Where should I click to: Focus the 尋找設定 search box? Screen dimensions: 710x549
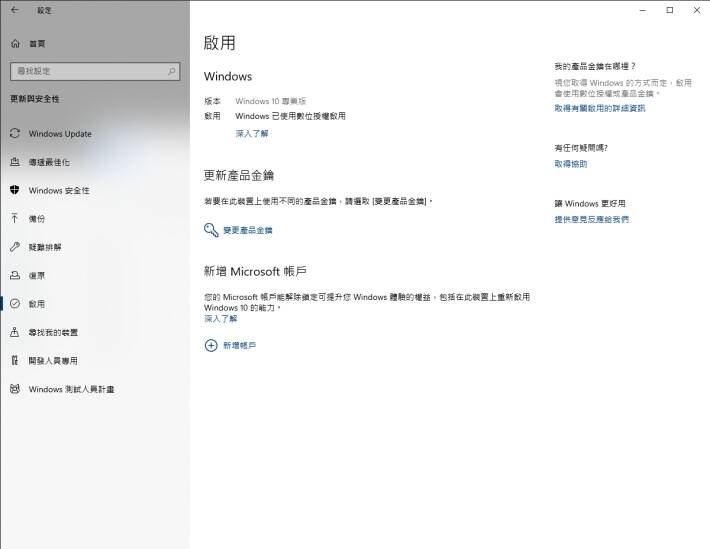click(x=95, y=71)
